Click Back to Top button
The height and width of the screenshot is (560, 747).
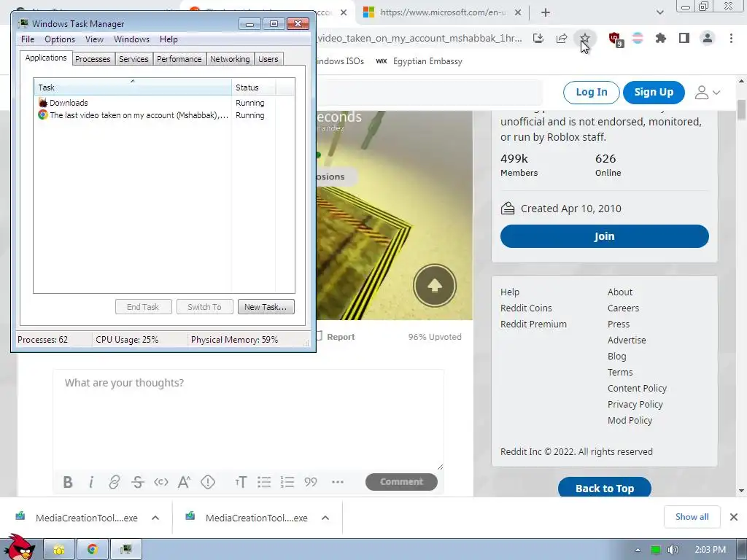(605, 488)
